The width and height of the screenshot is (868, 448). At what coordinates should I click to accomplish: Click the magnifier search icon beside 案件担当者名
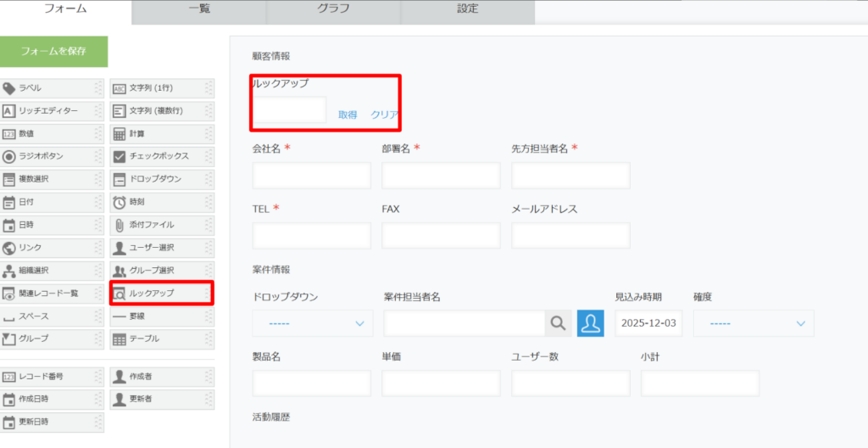557,323
